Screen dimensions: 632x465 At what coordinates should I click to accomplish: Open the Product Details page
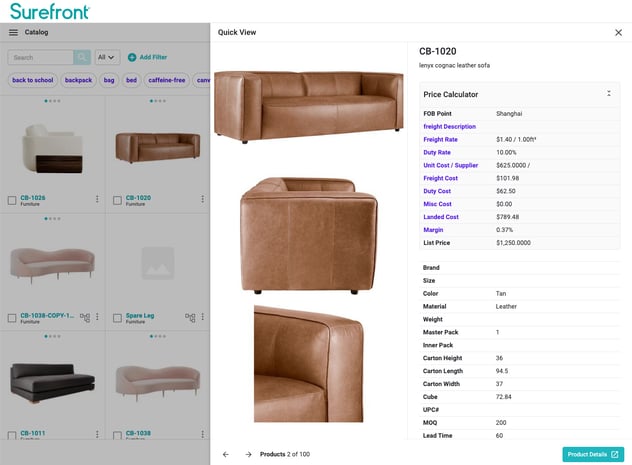coord(593,454)
